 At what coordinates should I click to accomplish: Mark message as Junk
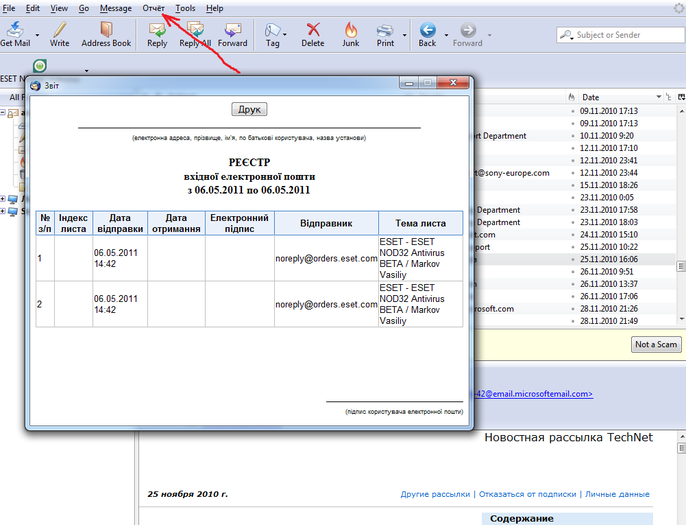coord(351,34)
